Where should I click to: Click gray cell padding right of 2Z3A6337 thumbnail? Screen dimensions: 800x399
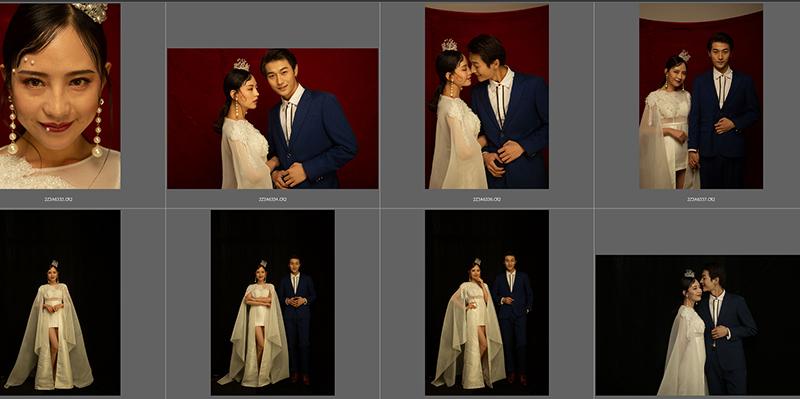coord(782,96)
